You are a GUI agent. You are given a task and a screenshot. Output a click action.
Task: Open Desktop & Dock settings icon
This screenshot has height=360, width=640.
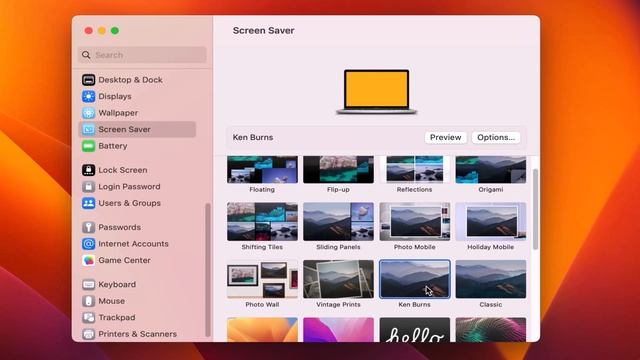click(x=89, y=80)
